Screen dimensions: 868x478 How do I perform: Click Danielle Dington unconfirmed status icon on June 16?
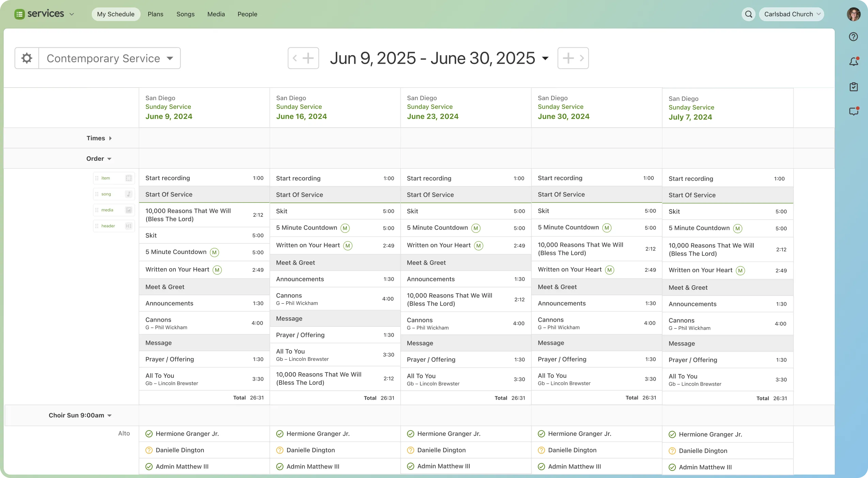[280, 450]
